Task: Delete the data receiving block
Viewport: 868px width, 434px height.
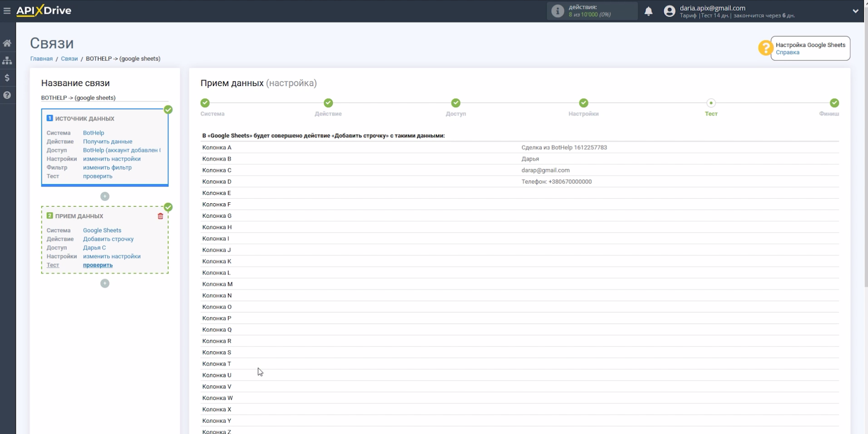Action: click(x=160, y=216)
